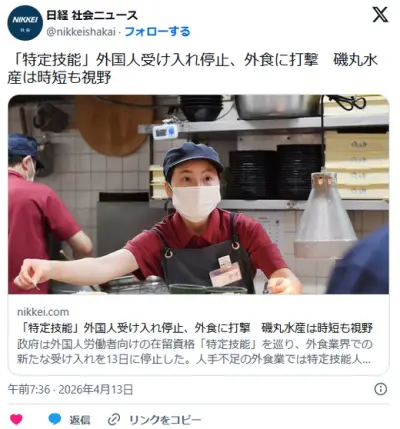Click the article description snippet text
Viewport: 400px width, 429px height.
click(195, 352)
